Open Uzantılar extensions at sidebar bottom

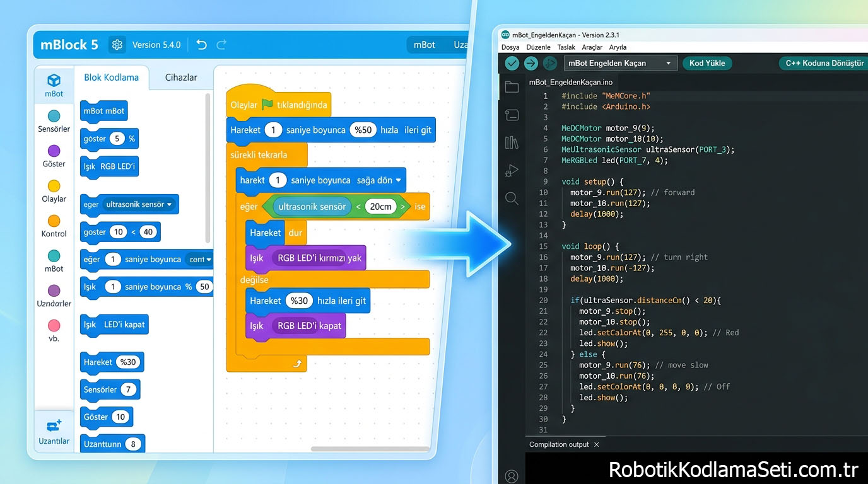(x=54, y=432)
